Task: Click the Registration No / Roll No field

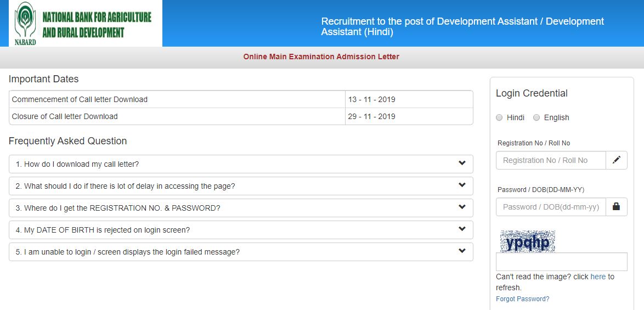Action: coord(551,160)
